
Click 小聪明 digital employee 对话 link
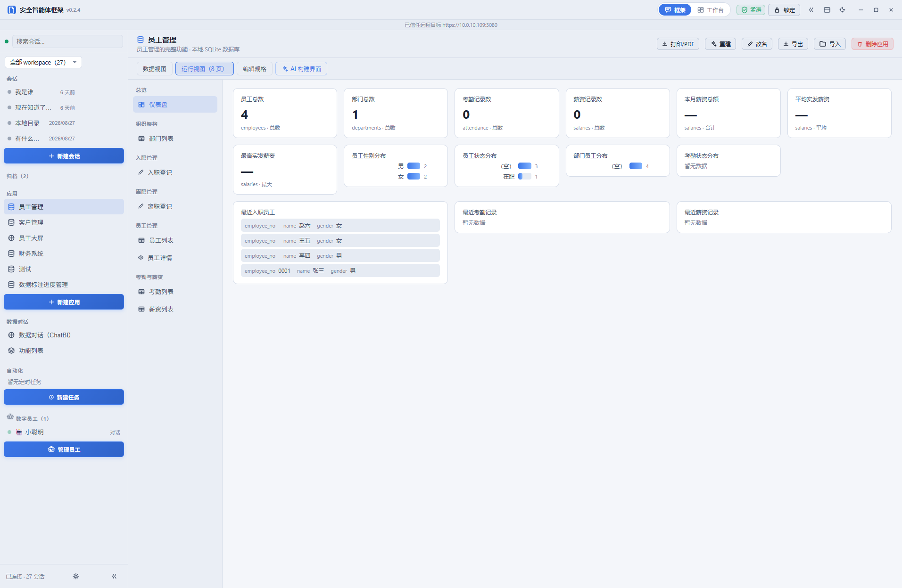click(x=115, y=433)
